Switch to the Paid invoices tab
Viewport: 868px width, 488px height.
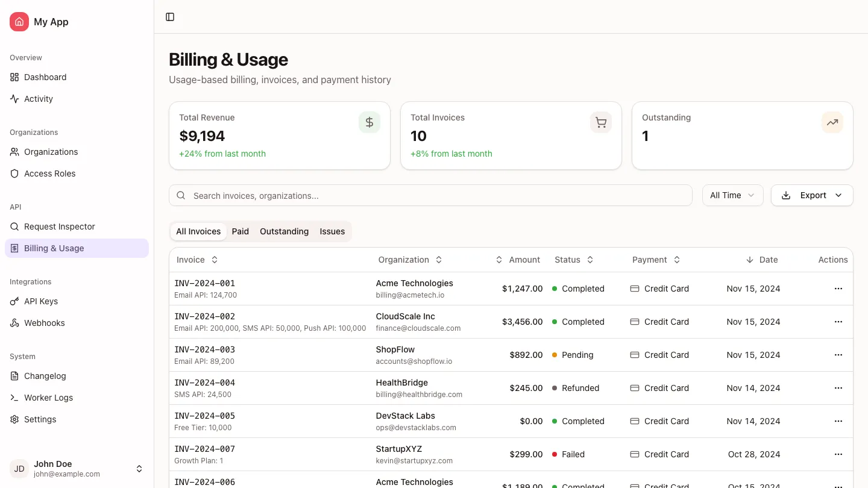click(x=240, y=231)
